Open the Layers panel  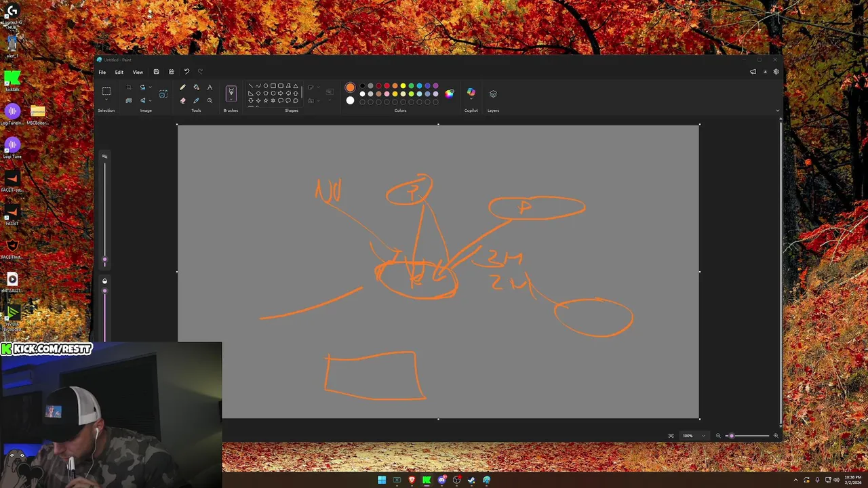pos(493,94)
